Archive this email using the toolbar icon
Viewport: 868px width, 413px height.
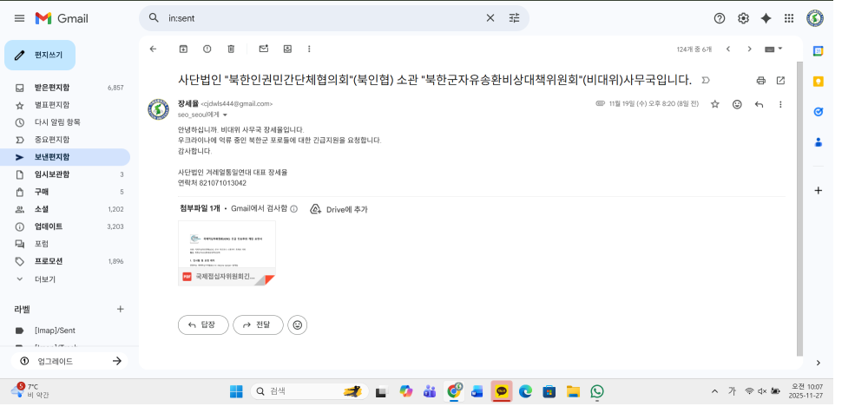tap(183, 49)
